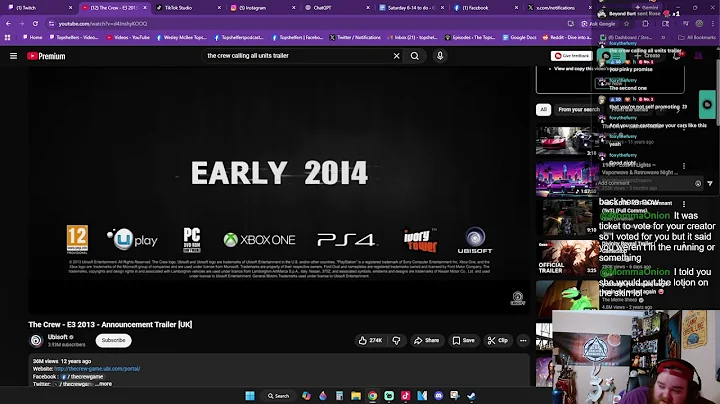Click the address bar URL
The image size is (720, 404).
point(103,23)
